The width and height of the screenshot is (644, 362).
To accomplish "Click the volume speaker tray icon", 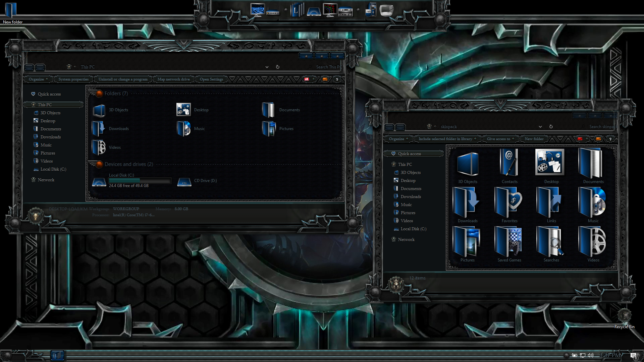I will (x=591, y=355).
